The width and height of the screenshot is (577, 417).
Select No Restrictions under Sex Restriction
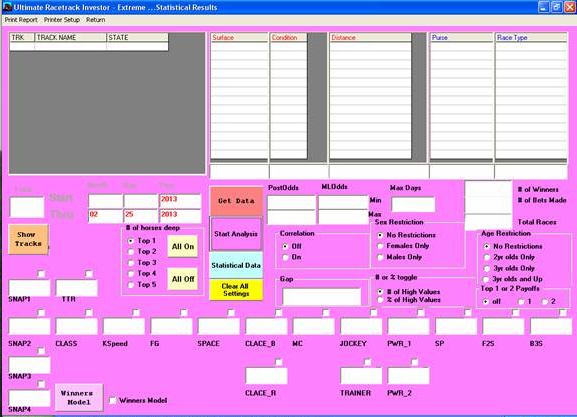[x=380, y=235]
